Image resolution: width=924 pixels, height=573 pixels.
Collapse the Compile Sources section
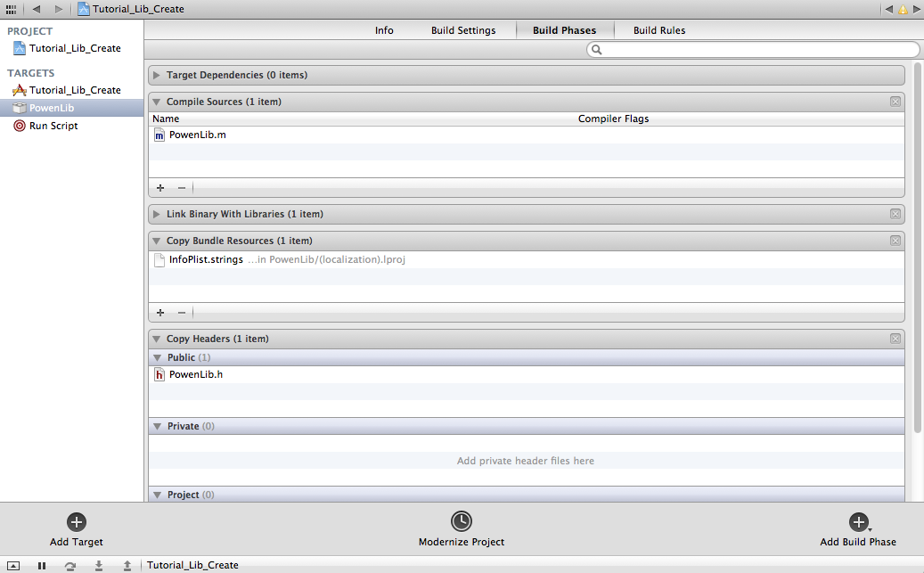[x=156, y=102]
